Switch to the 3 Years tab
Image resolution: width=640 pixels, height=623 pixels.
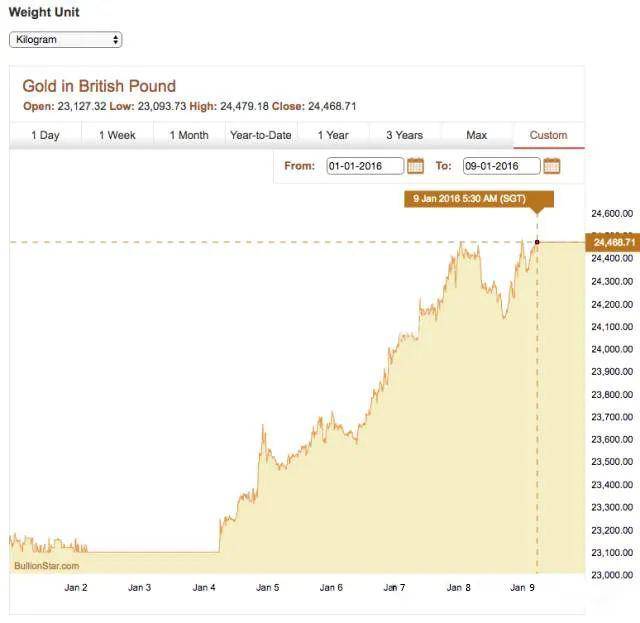[x=405, y=135]
